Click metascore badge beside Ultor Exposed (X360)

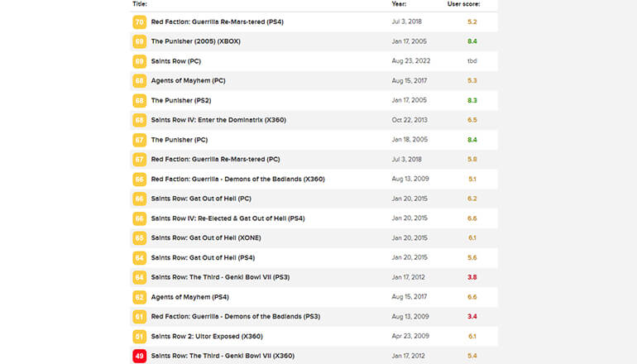tap(139, 337)
